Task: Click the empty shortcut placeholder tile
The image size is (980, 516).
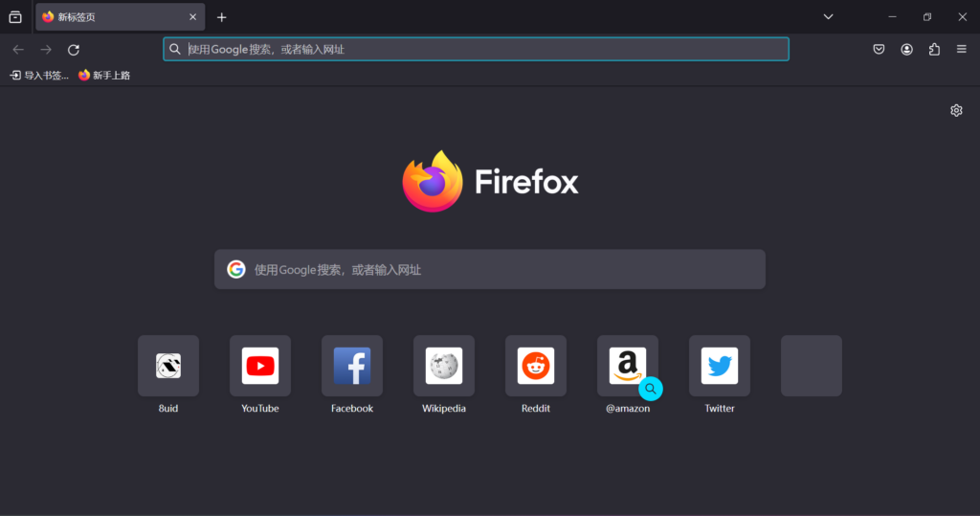Action: [812, 366]
